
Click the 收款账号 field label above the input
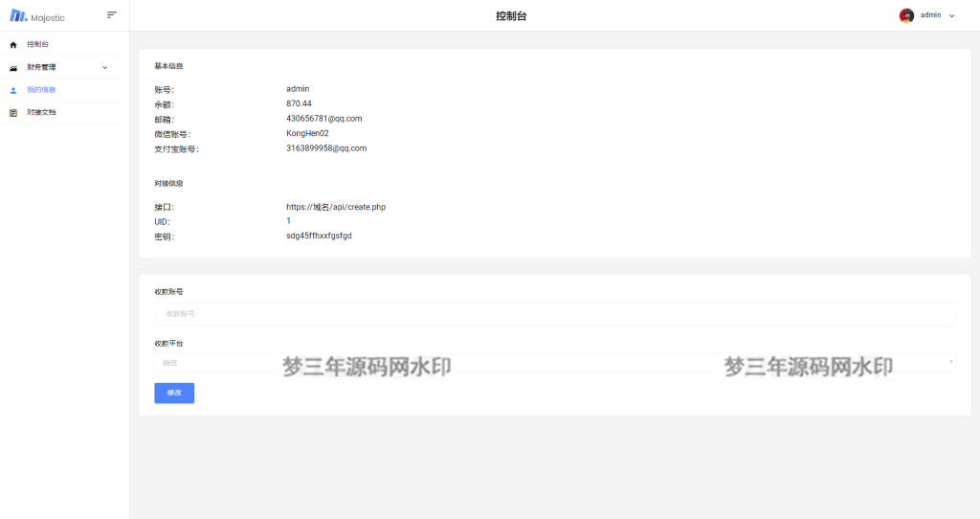(x=168, y=291)
